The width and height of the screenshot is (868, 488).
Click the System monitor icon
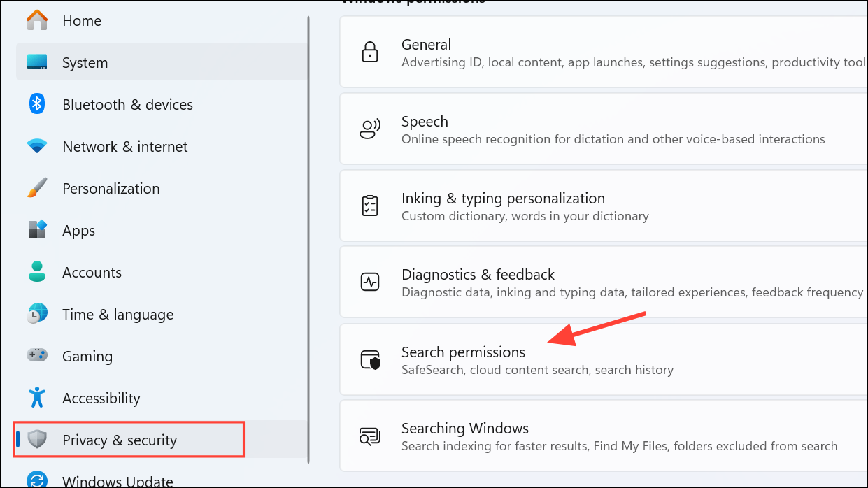tap(37, 62)
